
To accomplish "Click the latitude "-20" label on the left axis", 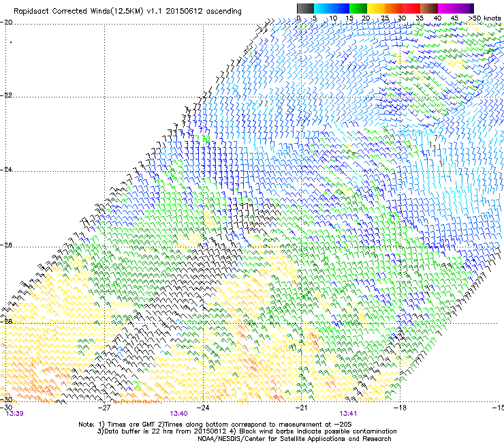I will pos(6,22).
